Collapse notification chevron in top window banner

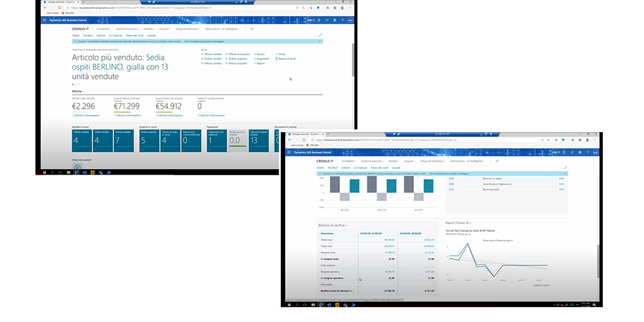[320, 41]
